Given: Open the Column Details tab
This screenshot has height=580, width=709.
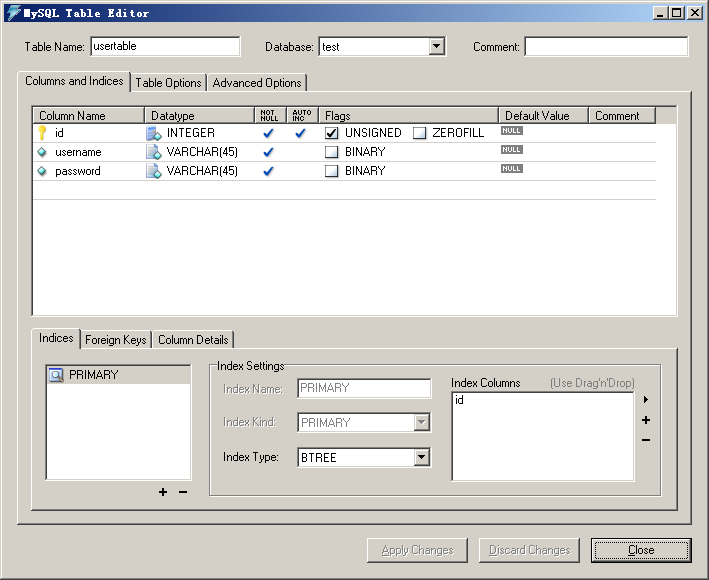Looking at the screenshot, I should pos(193,340).
